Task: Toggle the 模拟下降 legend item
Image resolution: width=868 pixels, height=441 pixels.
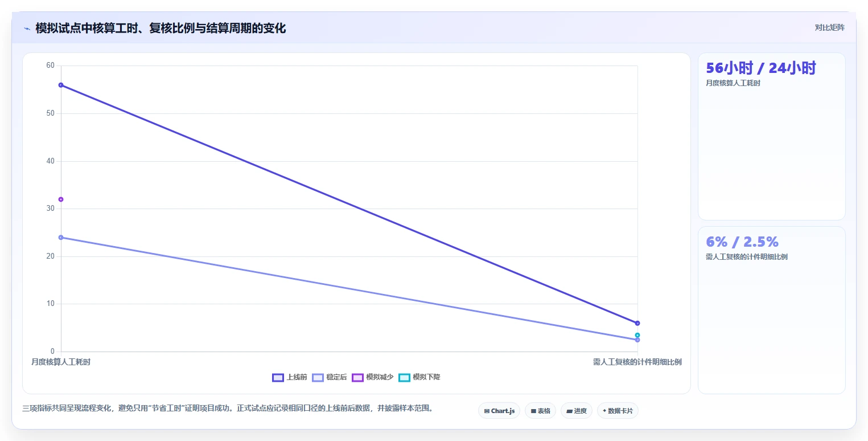Action: [x=419, y=377]
